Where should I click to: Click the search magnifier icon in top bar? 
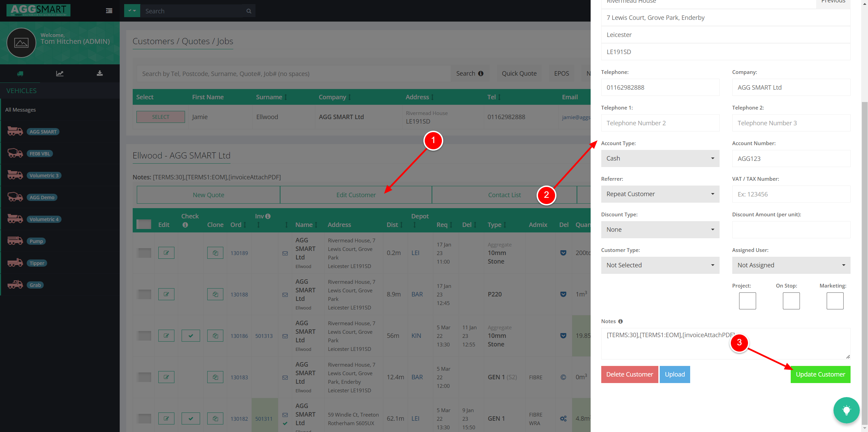pos(249,11)
